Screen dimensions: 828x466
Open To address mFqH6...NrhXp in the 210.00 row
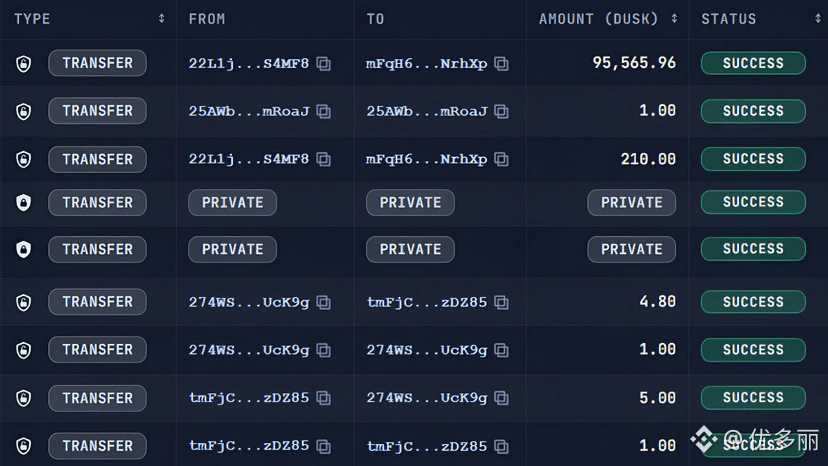427,159
